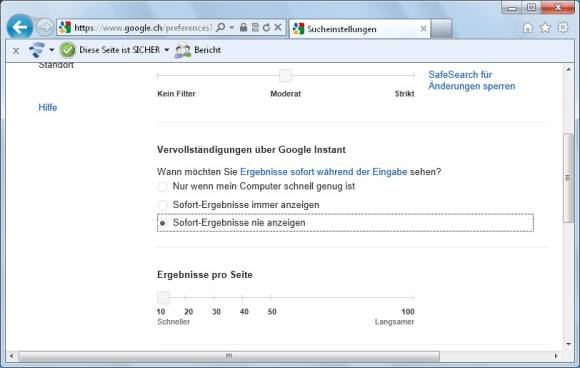The height and width of the screenshot is (368, 580).
Task: Click the google.ch preferences URL field
Action: (143, 28)
